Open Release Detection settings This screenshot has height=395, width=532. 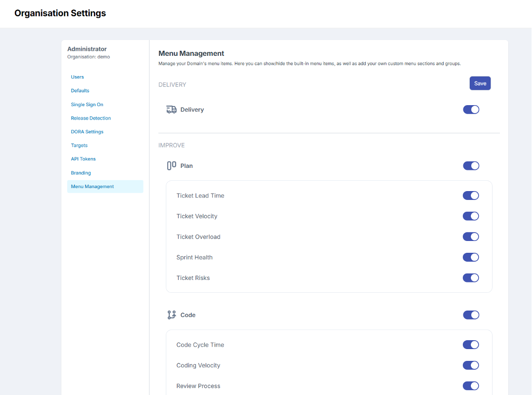click(x=91, y=118)
